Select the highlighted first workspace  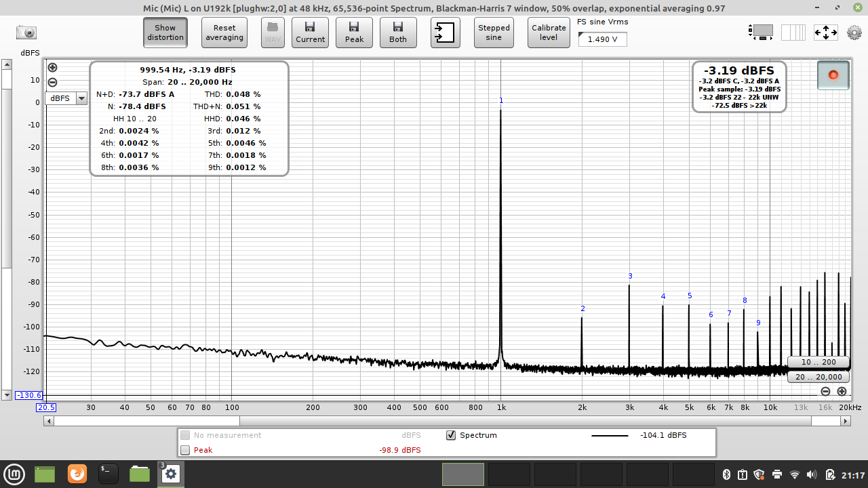(463, 474)
